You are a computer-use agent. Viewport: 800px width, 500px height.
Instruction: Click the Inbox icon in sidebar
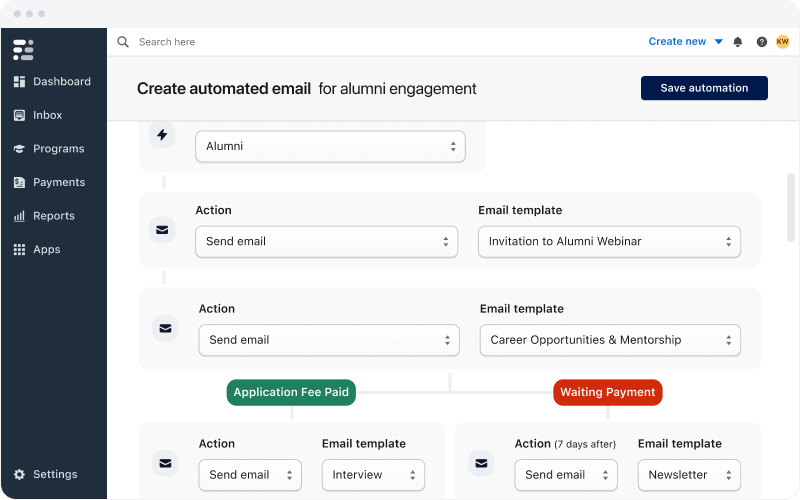coord(19,115)
